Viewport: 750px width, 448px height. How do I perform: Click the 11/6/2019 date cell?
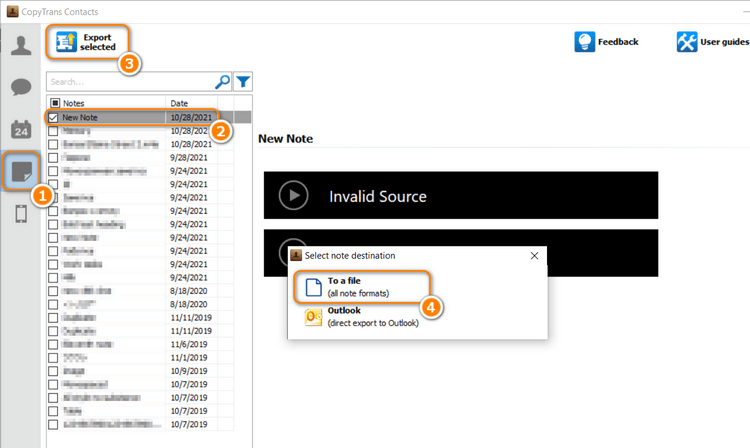(188, 344)
